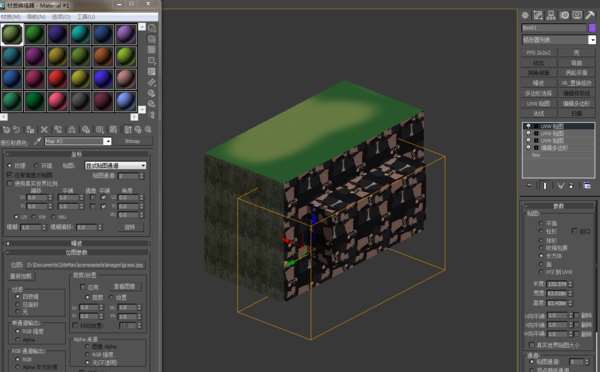The height and width of the screenshot is (372, 600).
Task: Click the purple object color swatch
Action: (x=592, y=28)
